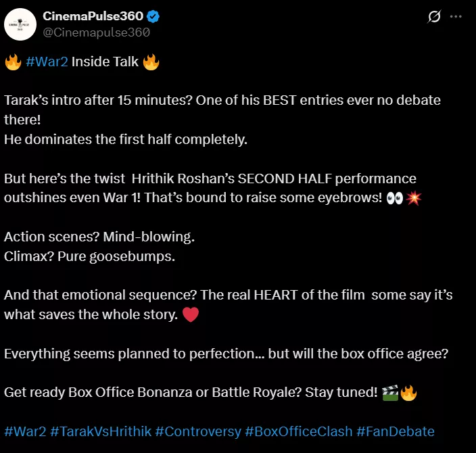Click the fire emoji before #War2
The height and width of the screenshot is (453, 476).
coord(13,63)
